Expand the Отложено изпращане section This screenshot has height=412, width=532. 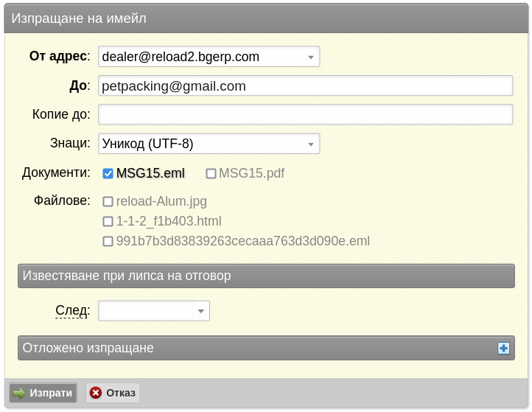tap(266, 348)
